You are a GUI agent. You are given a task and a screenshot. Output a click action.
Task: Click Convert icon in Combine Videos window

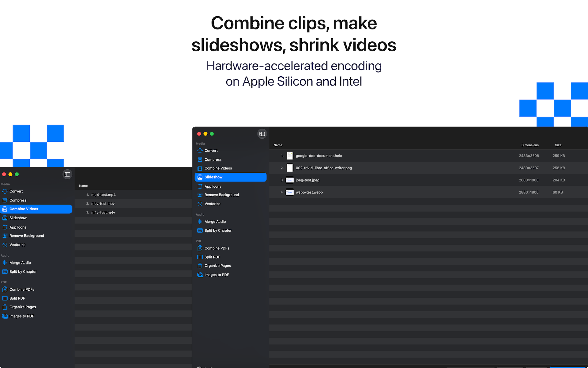(5, 191)
